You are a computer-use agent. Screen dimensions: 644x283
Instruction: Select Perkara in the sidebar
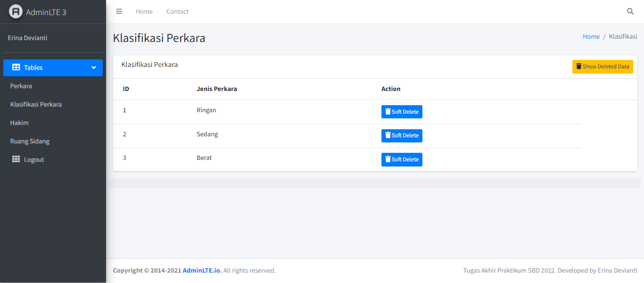click(21, 86)
